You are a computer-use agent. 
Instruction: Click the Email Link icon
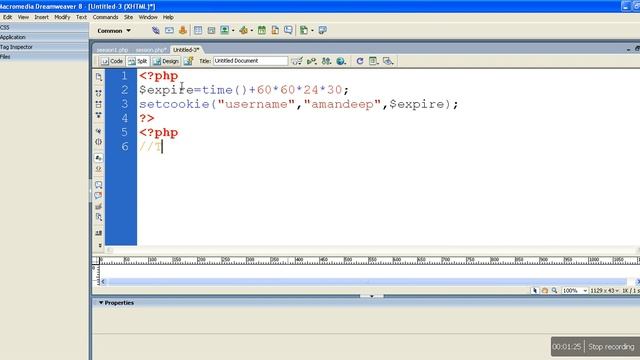169,30
